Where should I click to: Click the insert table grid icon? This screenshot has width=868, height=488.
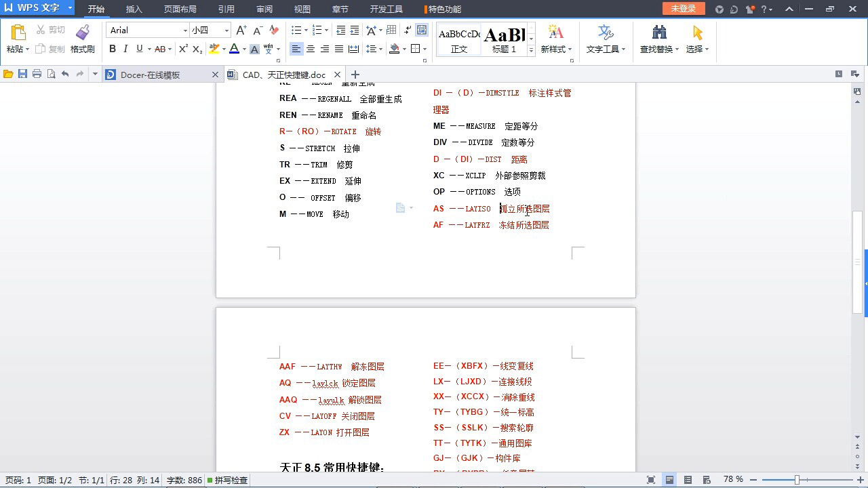click(391, 30)
